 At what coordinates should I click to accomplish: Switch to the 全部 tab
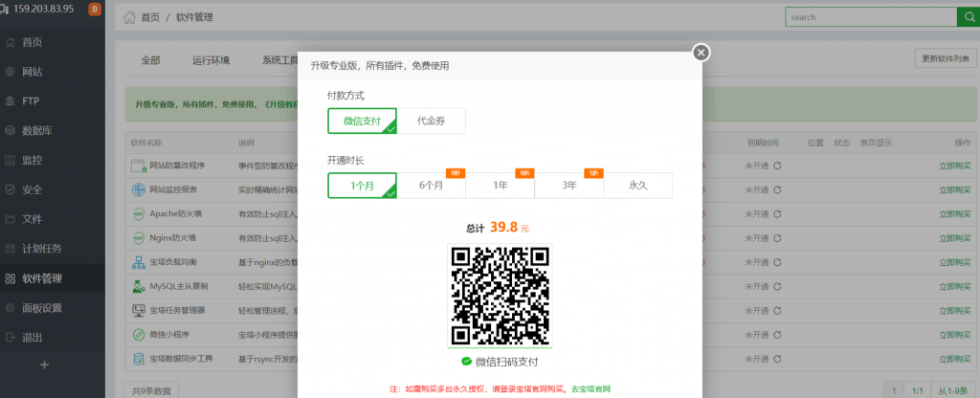click(x=150, y=60)
